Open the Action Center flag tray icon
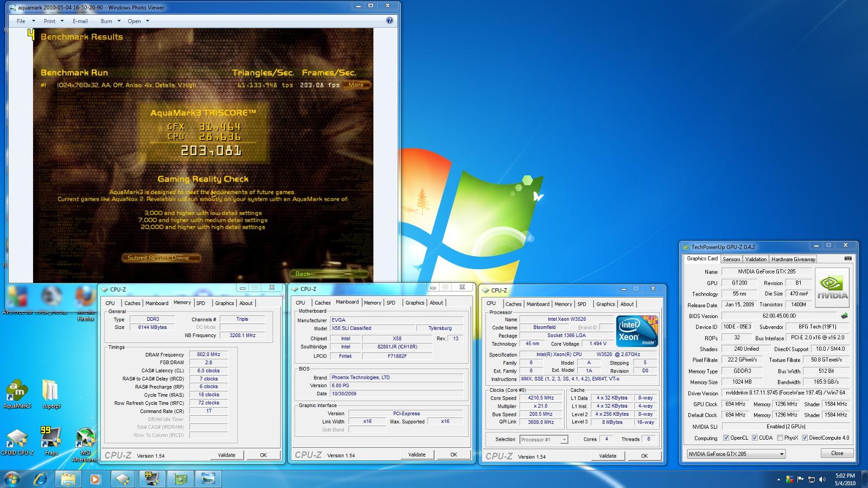This screenshot has height=488, width=868. tap(800, 479)
